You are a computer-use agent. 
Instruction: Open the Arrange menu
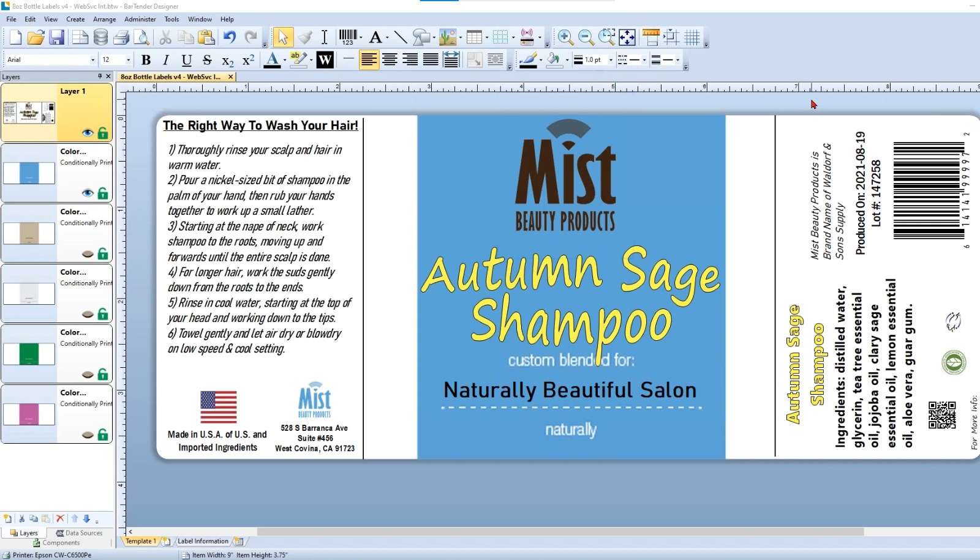(x=104, y=19)
